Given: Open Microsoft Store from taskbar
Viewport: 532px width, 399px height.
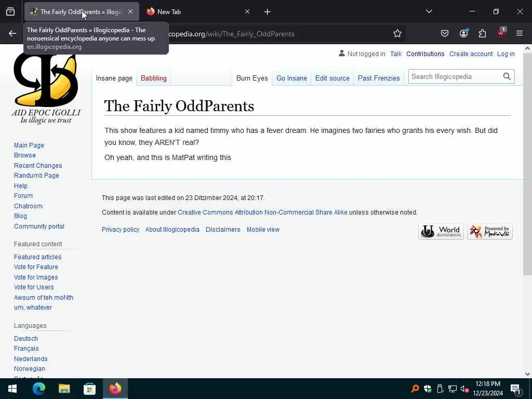Looking at the screenshot, I should click(x=89, y=389).
